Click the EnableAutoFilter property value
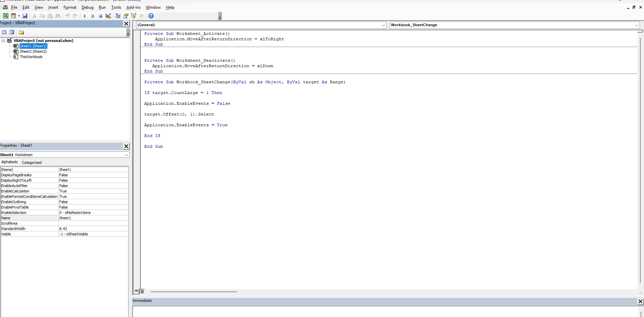The height and width of the screenshot is (317, 644). coord(93,186)
